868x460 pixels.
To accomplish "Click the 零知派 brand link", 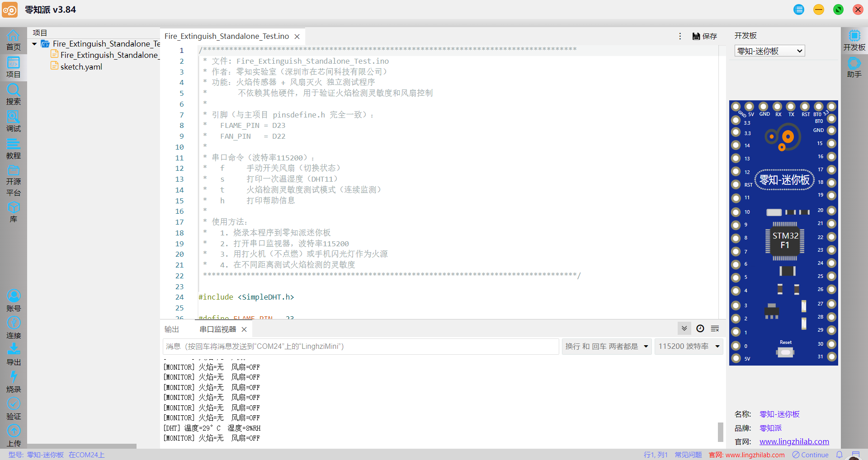I will coord(771,428).
